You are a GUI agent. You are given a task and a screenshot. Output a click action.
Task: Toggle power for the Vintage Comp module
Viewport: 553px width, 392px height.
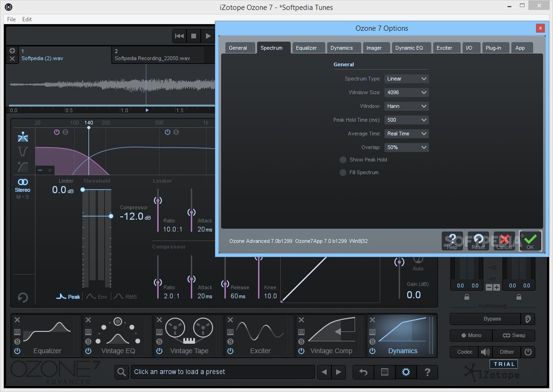coord(301,351)
